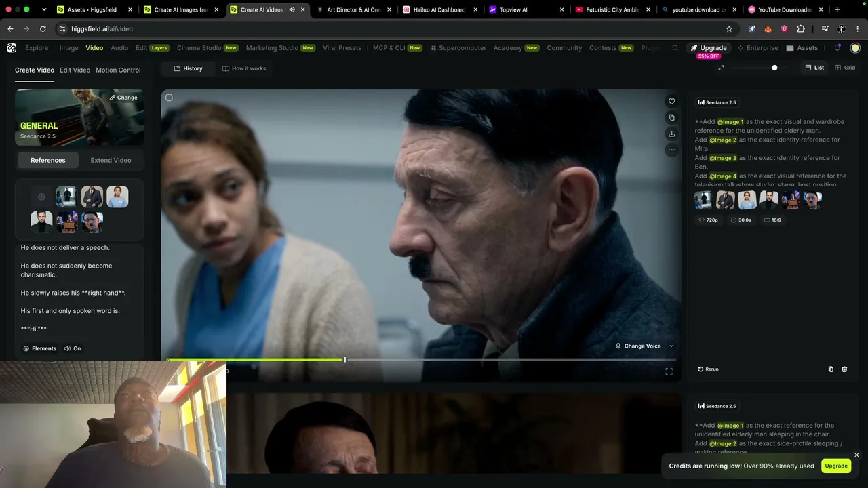This screenshot has height=488, width=868.
Task: Go back in browser history
Action: 10,29
